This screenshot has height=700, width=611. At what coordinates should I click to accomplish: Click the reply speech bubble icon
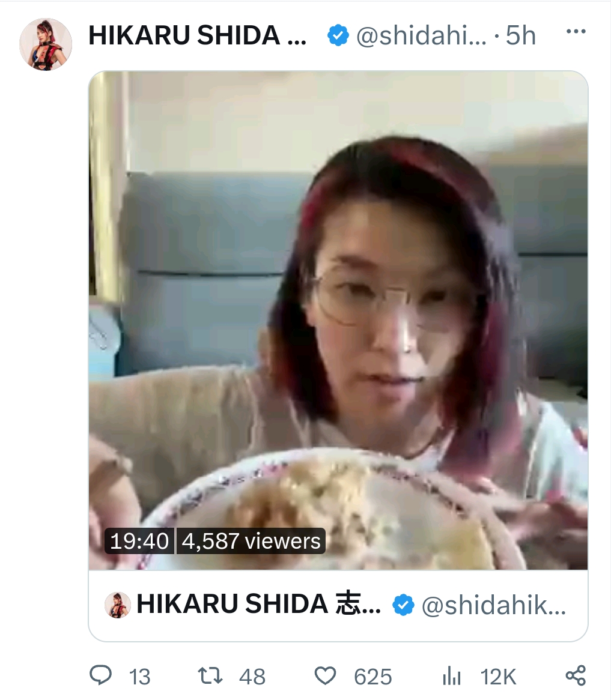(101, 675)
